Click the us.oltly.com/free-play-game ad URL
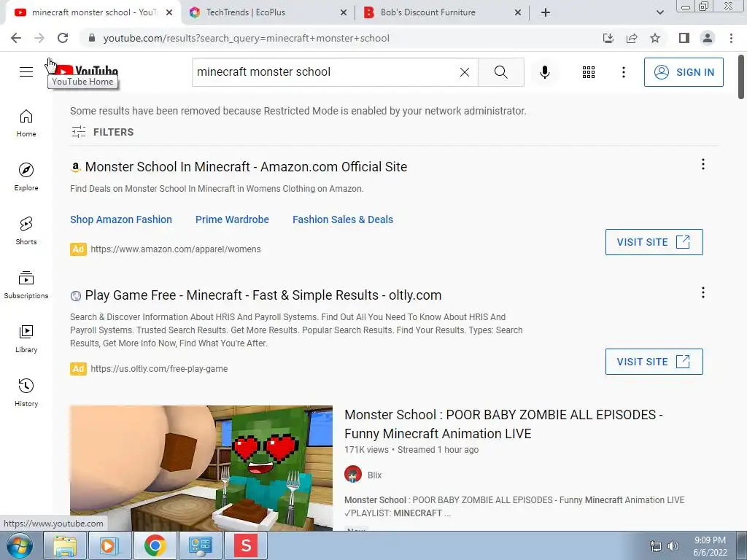Image resolution: width=747 pixels, height=560 pixels. click(158, 368)
